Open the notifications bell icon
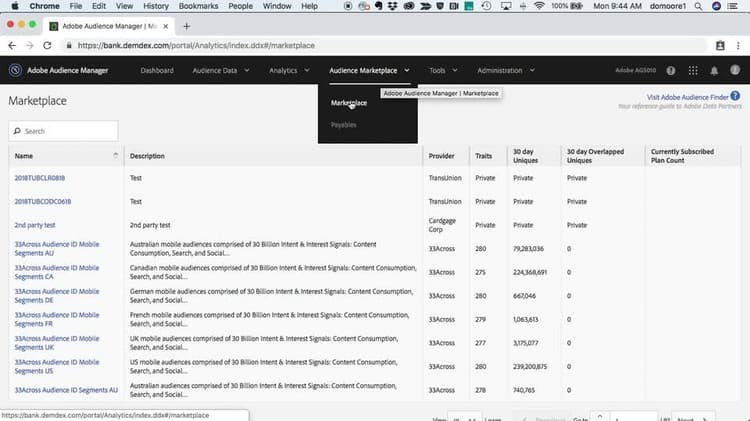 (714, 71)
